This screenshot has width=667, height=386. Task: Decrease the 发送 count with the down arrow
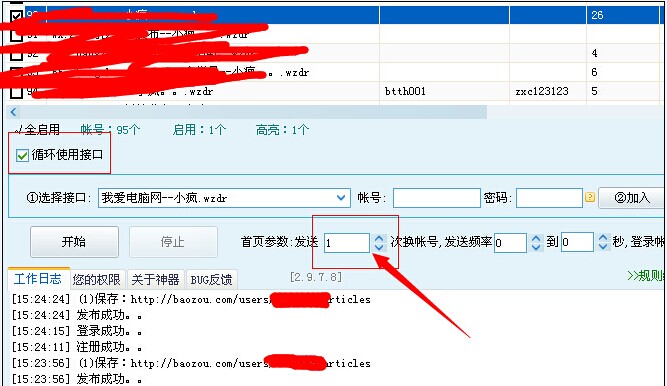(379, 247)
